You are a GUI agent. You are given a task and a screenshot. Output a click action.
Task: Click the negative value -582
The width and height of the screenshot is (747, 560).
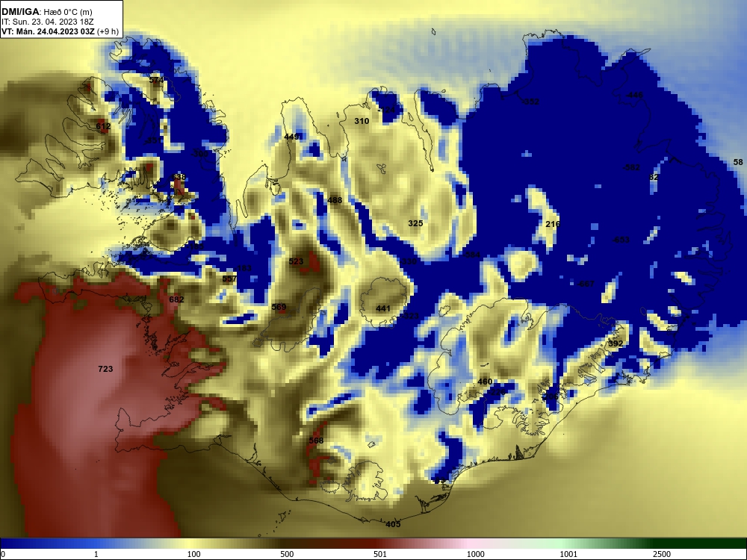tap(631, 167)
